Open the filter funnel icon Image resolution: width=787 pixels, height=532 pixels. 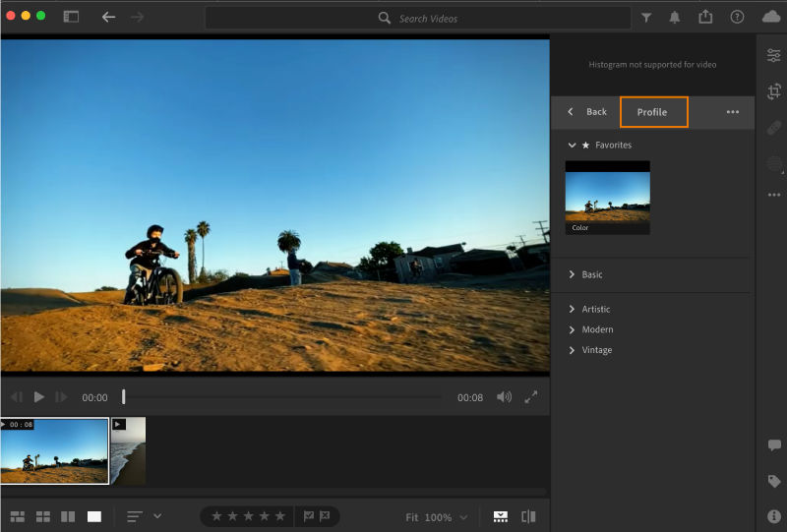[646, 18]
